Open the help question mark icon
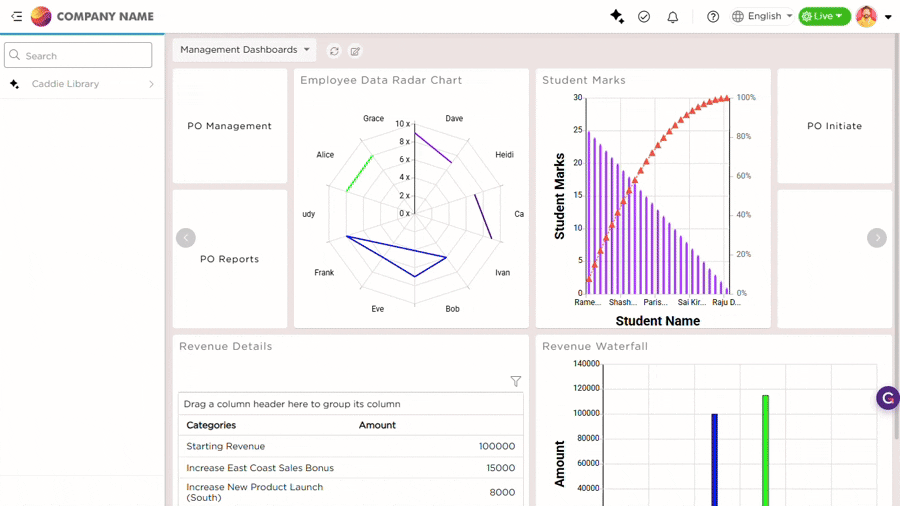The image size is (900, 506). pos(713,16)
